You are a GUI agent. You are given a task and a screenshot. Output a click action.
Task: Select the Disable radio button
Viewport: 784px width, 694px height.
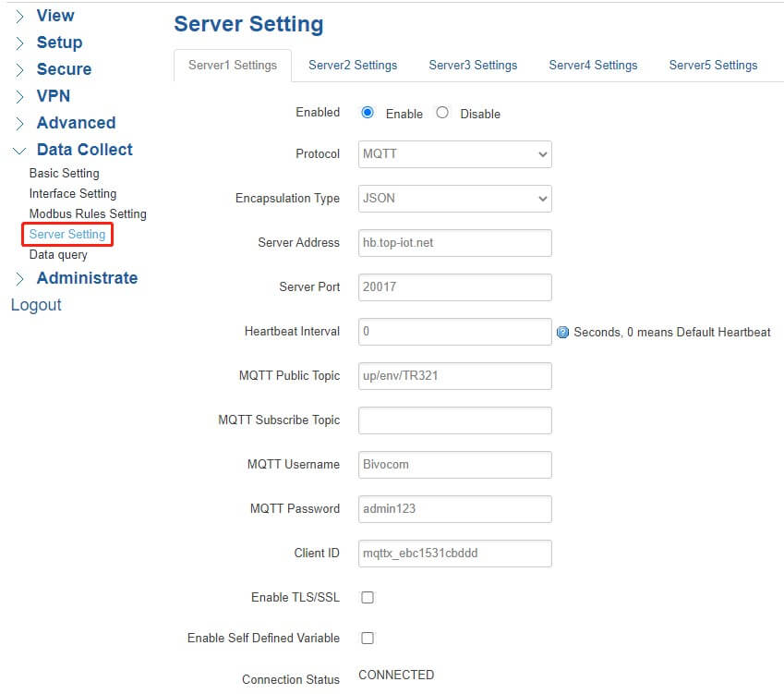point(442,113)
